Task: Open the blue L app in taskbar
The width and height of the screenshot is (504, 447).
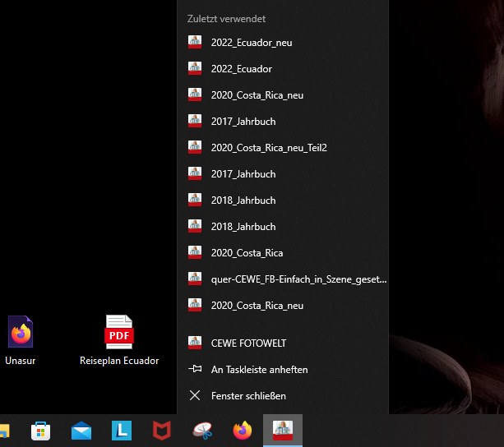Action: (122, 431)
